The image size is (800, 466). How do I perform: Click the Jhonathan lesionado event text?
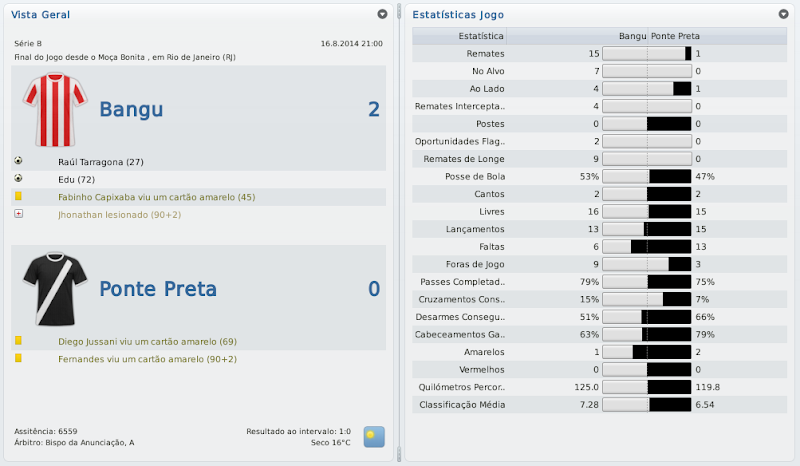point(117,215)
